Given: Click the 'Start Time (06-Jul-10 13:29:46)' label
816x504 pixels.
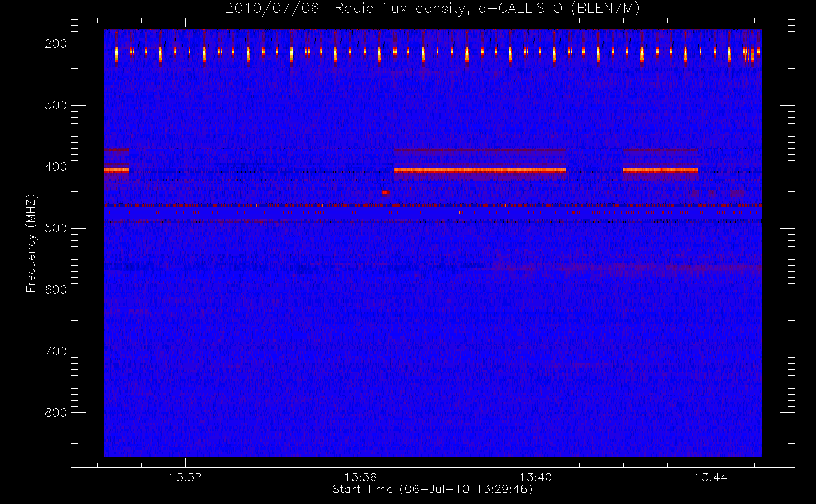Looking at the screenshot, I should [432, 489].
